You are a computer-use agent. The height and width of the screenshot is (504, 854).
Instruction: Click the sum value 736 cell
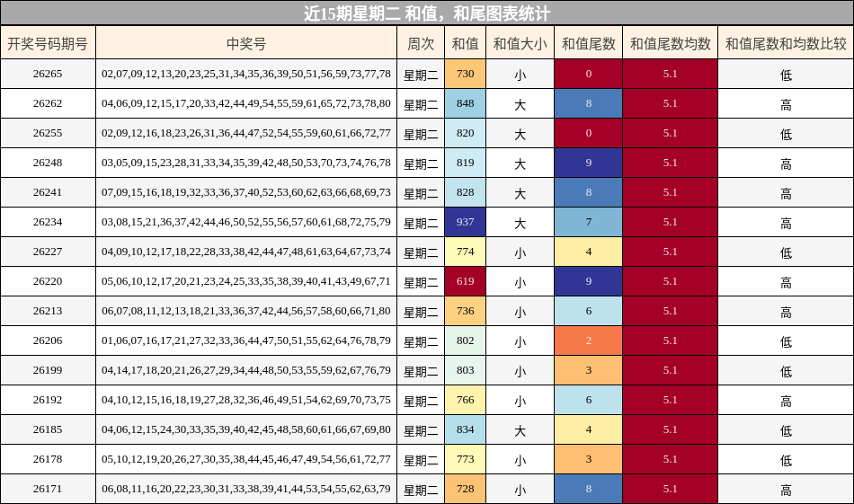(x=465, y=312)
